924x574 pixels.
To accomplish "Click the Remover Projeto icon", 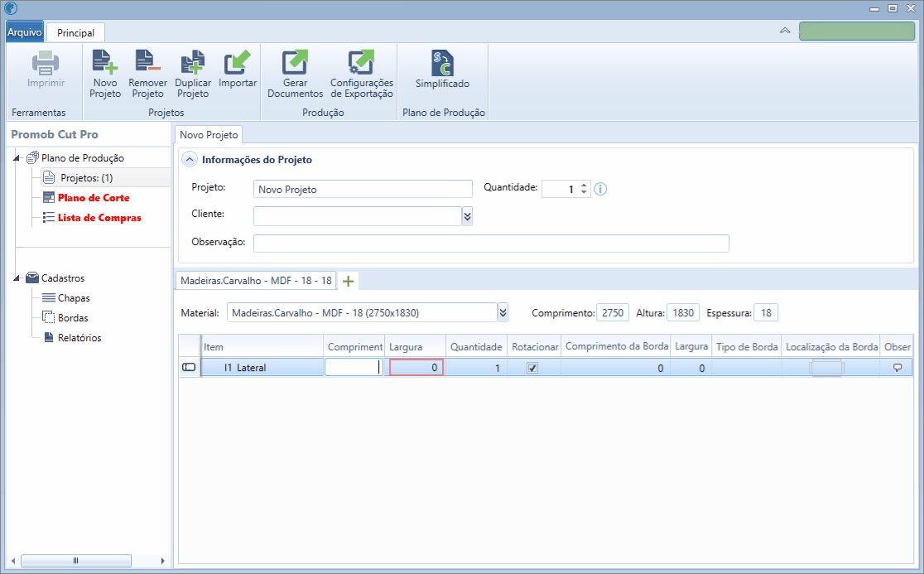I will 147,63.
